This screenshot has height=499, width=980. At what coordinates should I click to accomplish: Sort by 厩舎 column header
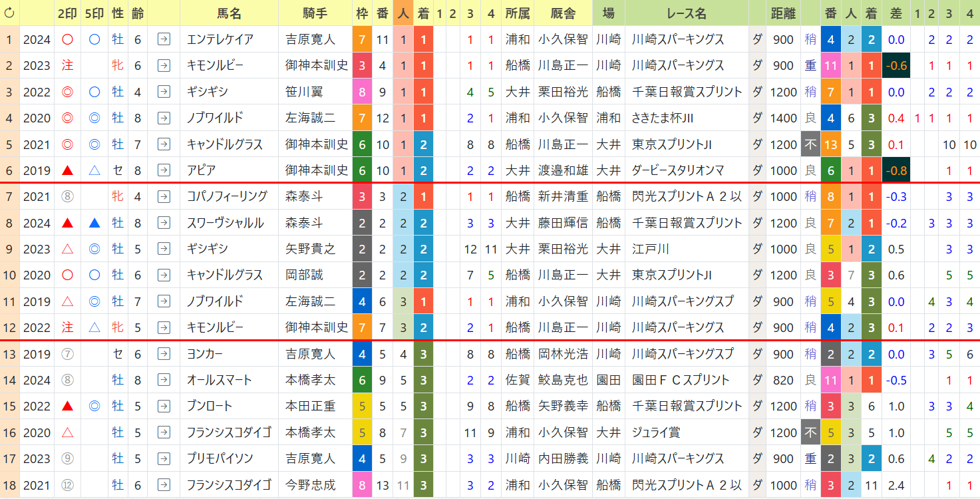pyautogui.click(x=563, y=13)
